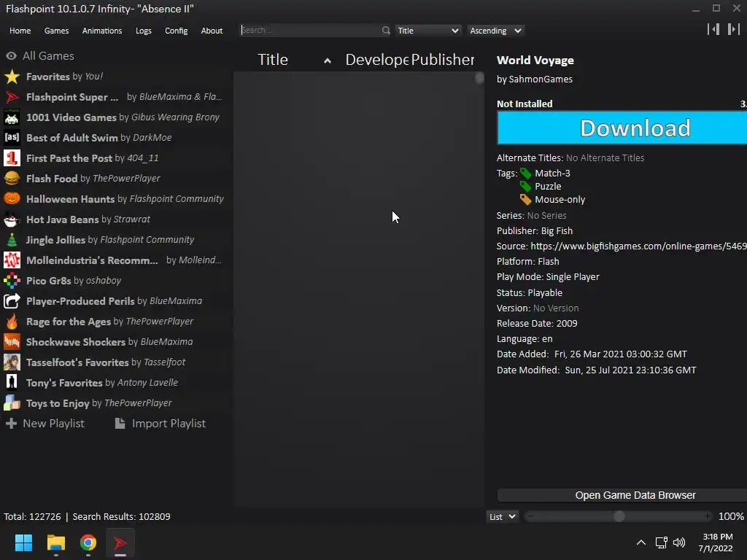The image size is (747, 560).
Task: Click Open Game Data Browser button
Action: tap(622, 495)
